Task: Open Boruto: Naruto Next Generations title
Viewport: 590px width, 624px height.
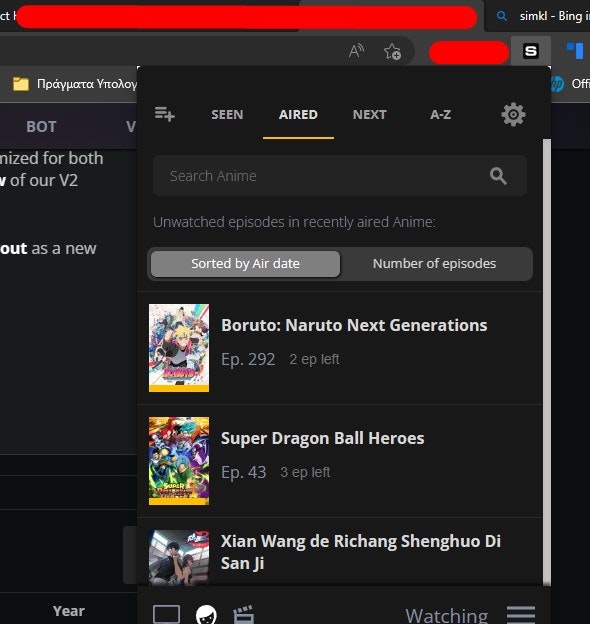Action: (x=354, y=325)
